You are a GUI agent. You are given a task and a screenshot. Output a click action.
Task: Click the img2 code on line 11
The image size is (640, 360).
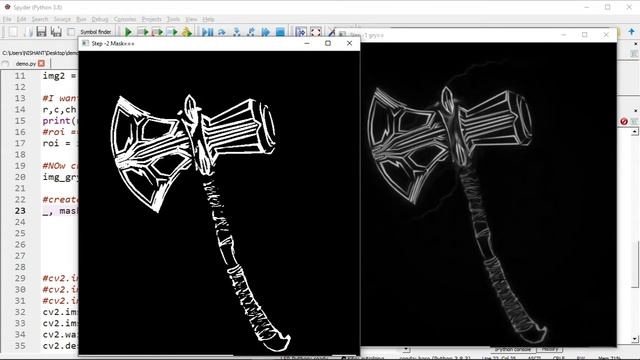(60, 76)
